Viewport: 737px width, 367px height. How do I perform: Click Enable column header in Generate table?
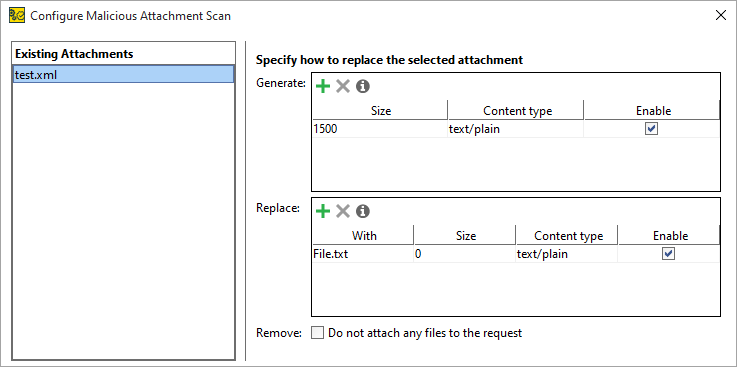652,111
